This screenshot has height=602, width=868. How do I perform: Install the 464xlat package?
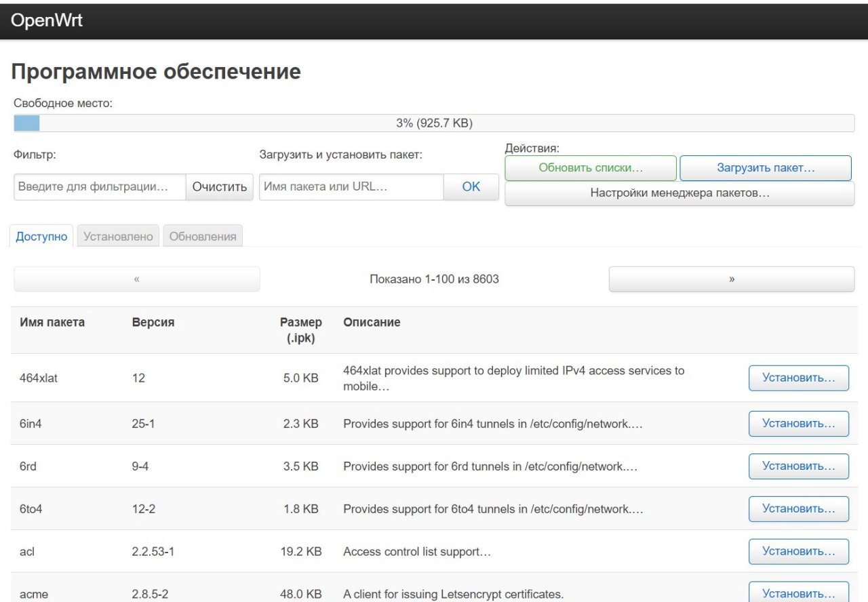[x=799, y=378]
